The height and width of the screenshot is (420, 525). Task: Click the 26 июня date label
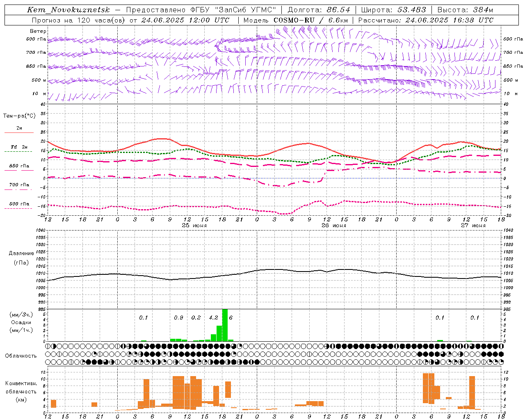tap(334, 226)
